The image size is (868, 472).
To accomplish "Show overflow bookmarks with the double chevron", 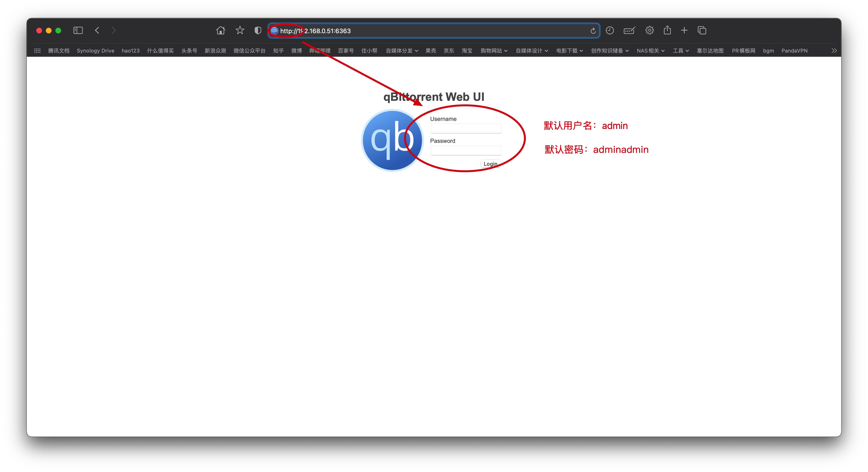I will click(x=834, y=51).
